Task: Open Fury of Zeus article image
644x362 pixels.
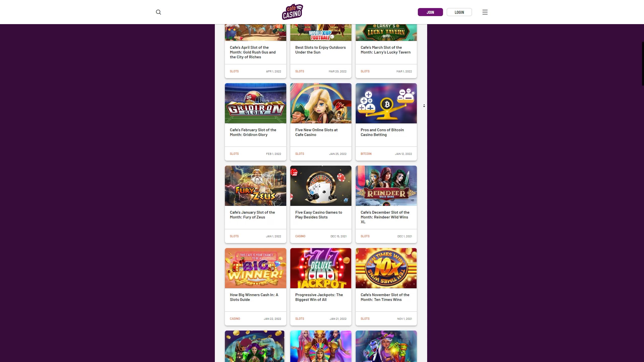Action: 255,186
